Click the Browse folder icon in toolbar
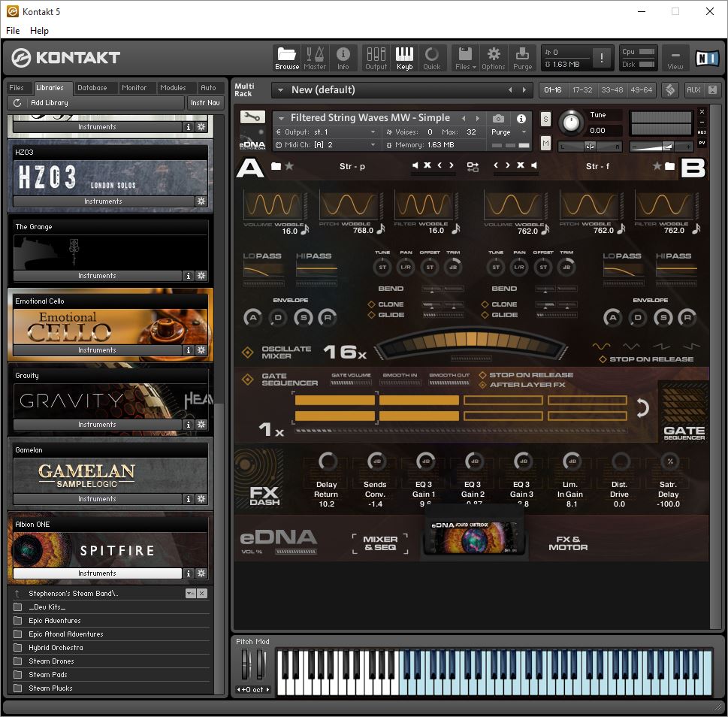Image resolution: width=728 pixels, height=717 pixels. tap(287, 58)
